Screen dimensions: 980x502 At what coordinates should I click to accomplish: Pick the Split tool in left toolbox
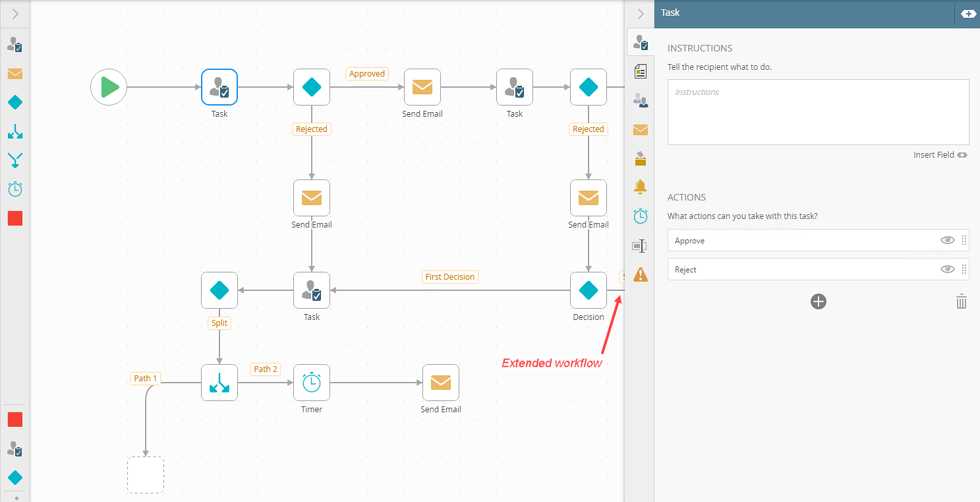coord(14,131)
